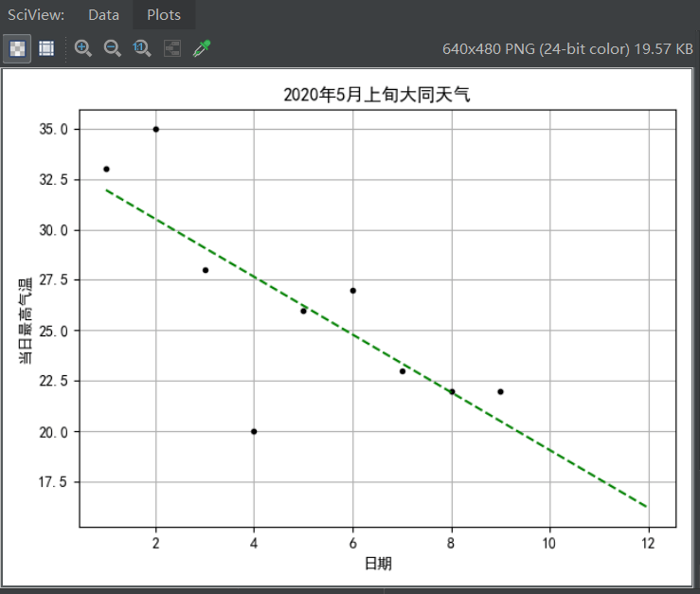The height and width of the screenshot is (594, 700).
Task: Click the y-axis tick label 30.0
Action: 54,230
